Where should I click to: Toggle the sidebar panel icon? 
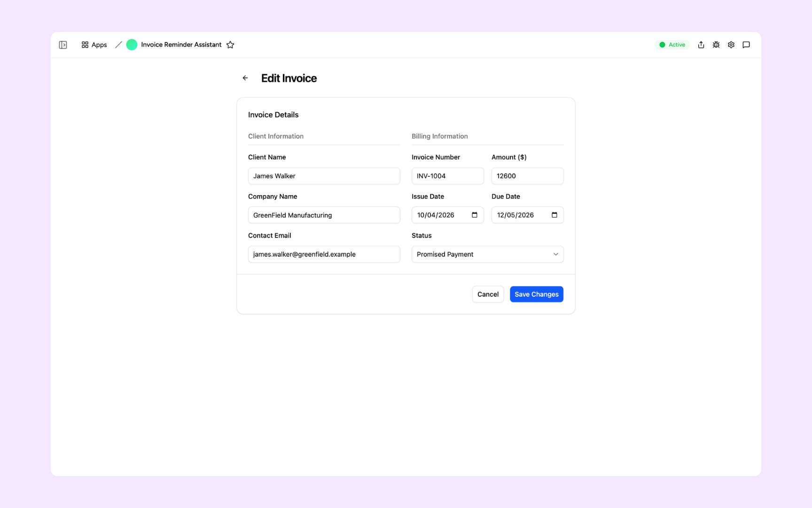coord(63,45)
